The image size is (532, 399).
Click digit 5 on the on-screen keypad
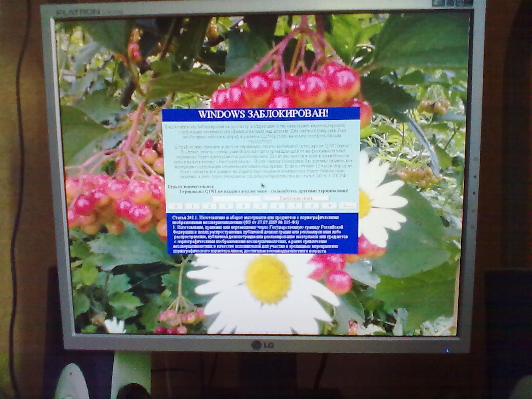point(261,206)
